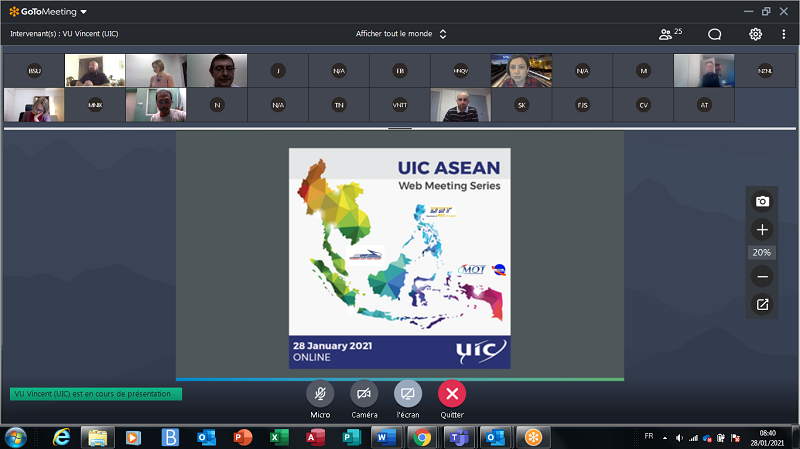The height and width of the screenshot is (449, 800).
Task: Open the three-dot more options menu
Action: coord(784,34)
